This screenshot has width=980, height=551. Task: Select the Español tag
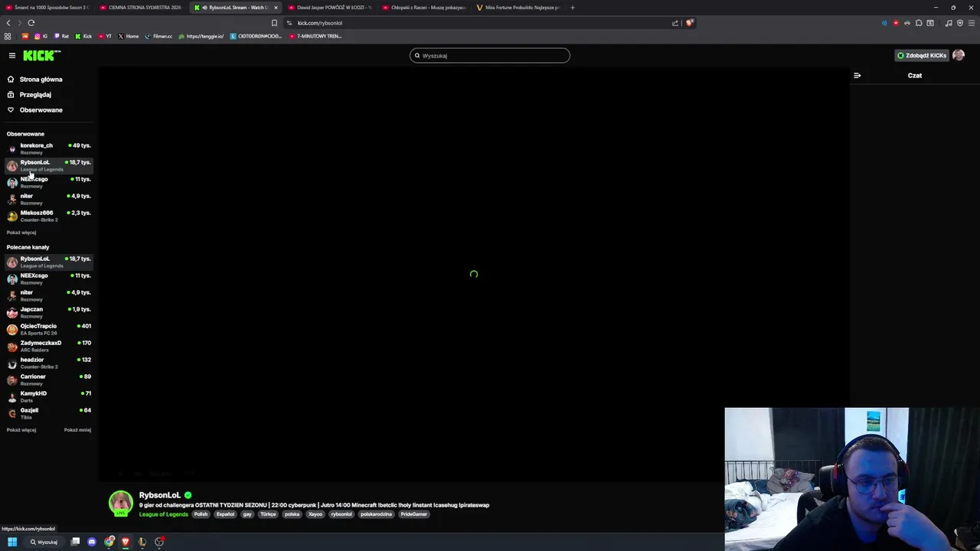(x=225, y=514)
